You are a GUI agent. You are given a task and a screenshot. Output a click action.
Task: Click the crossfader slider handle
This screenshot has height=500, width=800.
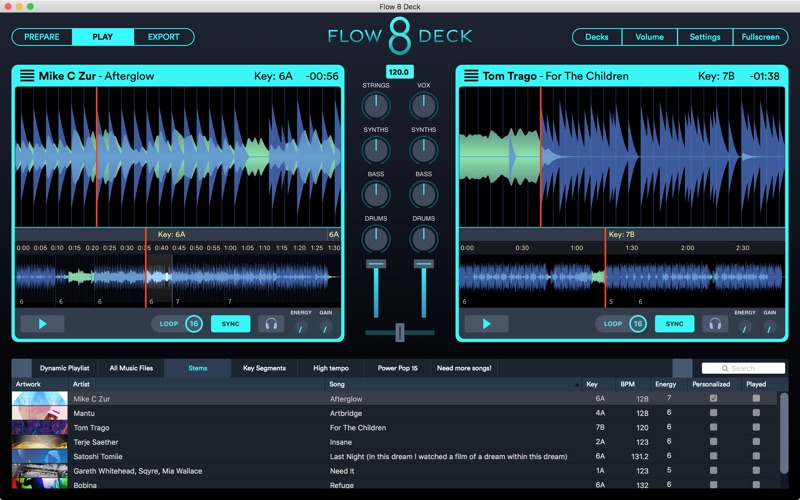coord(400,332)
